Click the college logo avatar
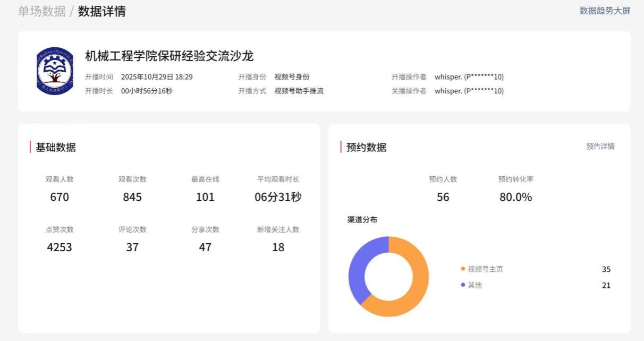 (x=55, y=71)
